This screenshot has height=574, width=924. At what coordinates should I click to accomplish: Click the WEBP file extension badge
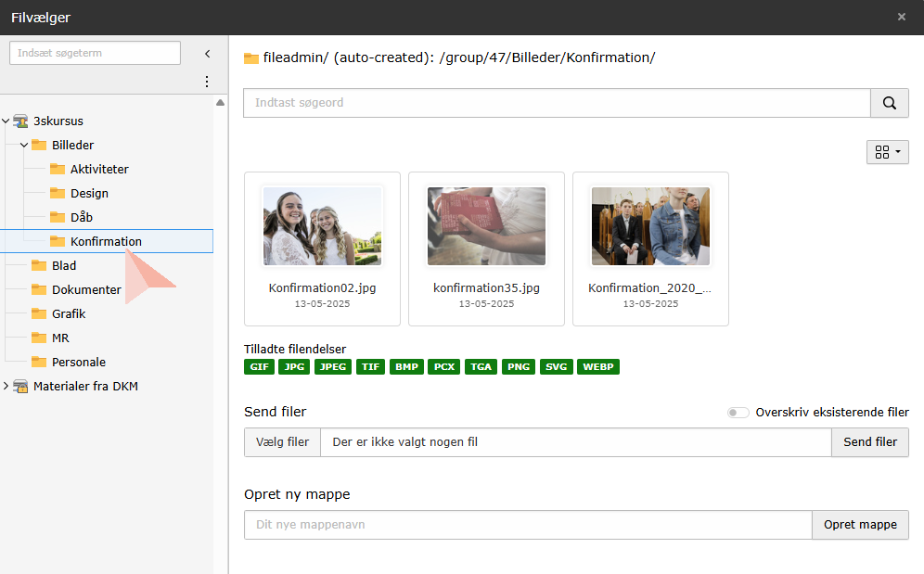(x=598, y=367)
